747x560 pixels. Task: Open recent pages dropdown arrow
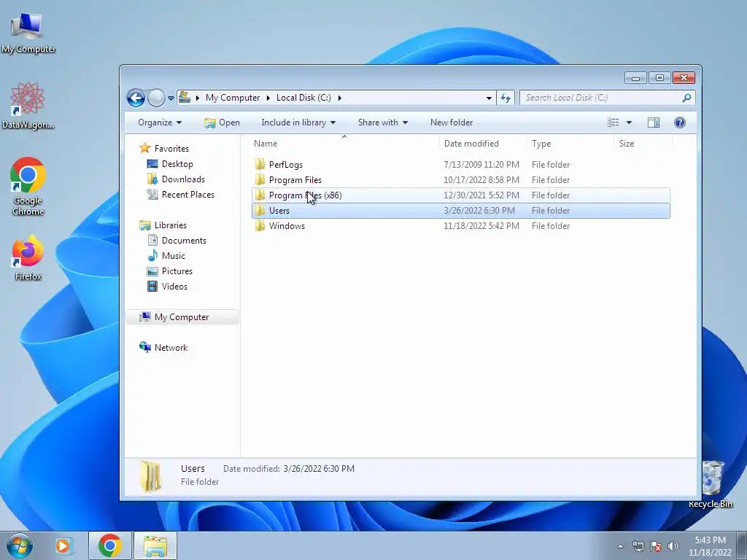[x=171, y=98]
